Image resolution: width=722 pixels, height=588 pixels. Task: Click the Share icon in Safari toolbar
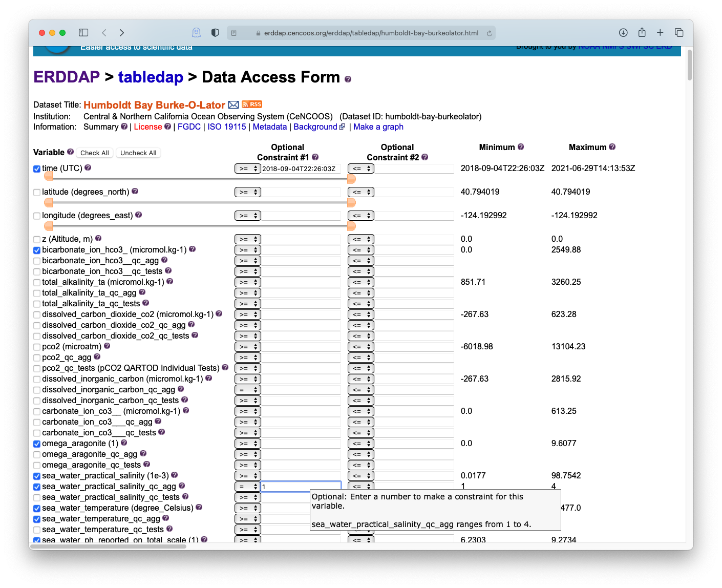[642, 32]
